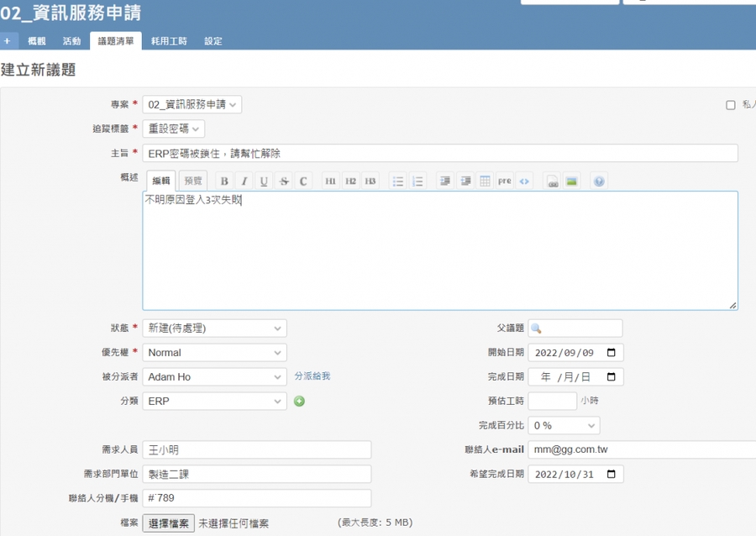This screenshot has width=756, height=536.
Task: Click green plus to add new category
Action: 299,402
